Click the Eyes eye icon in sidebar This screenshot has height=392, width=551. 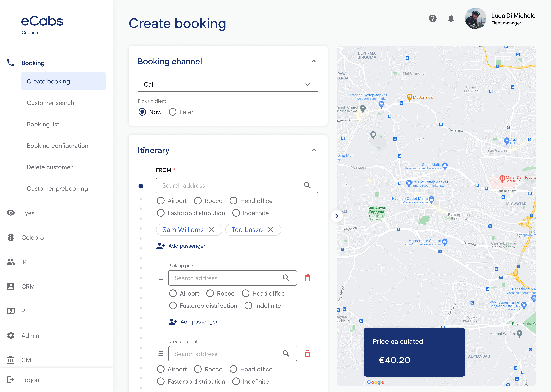click(x=11, y=213)
